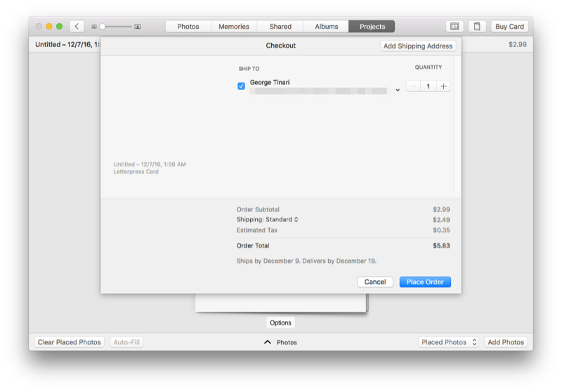This screenshot has width=562, height=392.
Task: Open the layout options panel icon
Action: [455, 27]
